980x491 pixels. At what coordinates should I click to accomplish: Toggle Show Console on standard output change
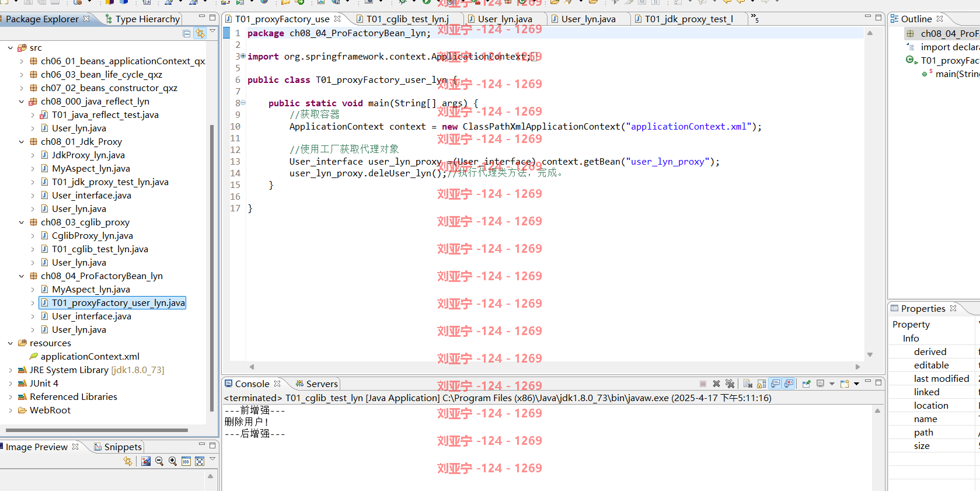(x=776, y=384)
